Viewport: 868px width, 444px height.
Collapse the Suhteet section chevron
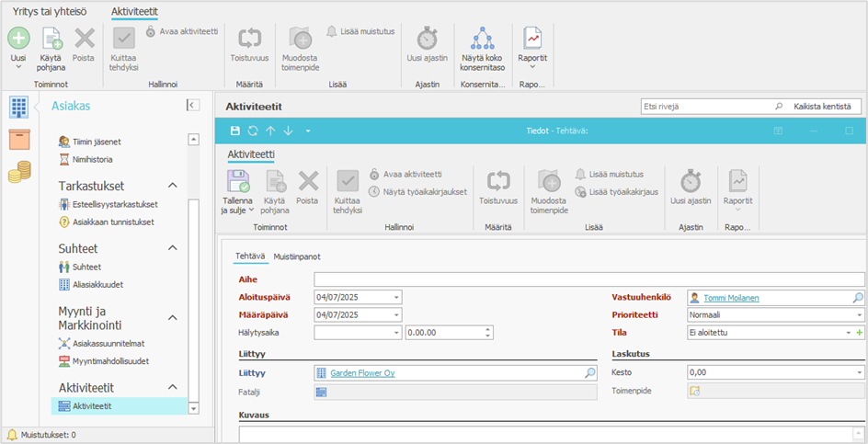tap(172, 248)
